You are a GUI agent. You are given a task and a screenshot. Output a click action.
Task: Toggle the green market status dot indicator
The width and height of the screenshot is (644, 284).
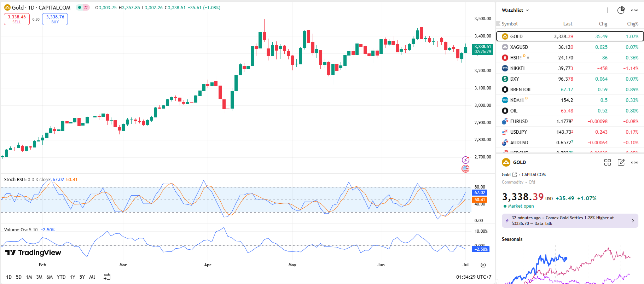pyautogui.click(x=80, y=7)
